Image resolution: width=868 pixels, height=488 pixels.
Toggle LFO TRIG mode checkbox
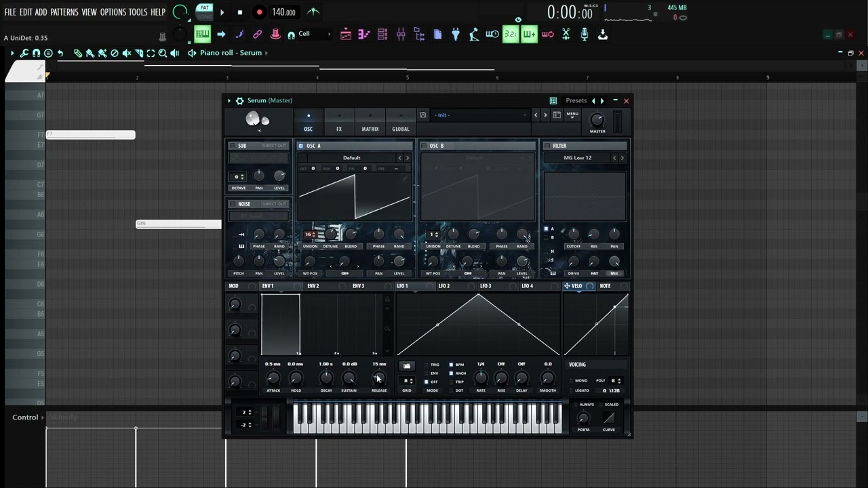coord(427,365)
